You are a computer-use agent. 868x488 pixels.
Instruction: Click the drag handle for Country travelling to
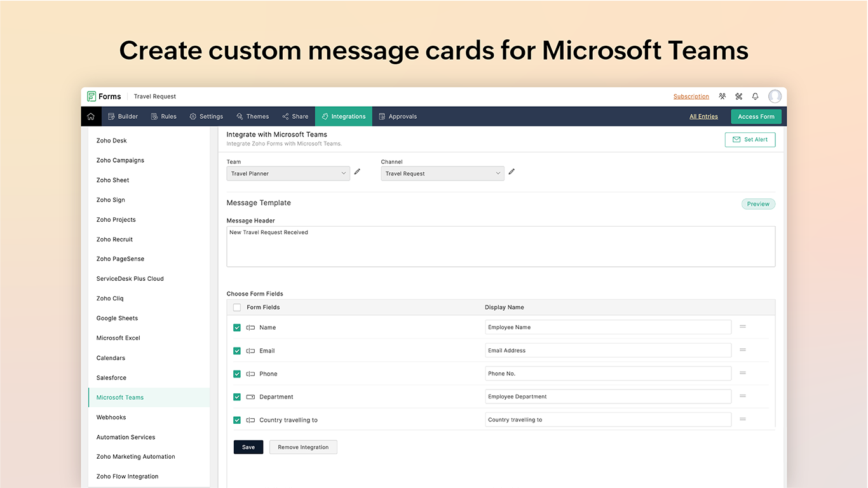742,419
